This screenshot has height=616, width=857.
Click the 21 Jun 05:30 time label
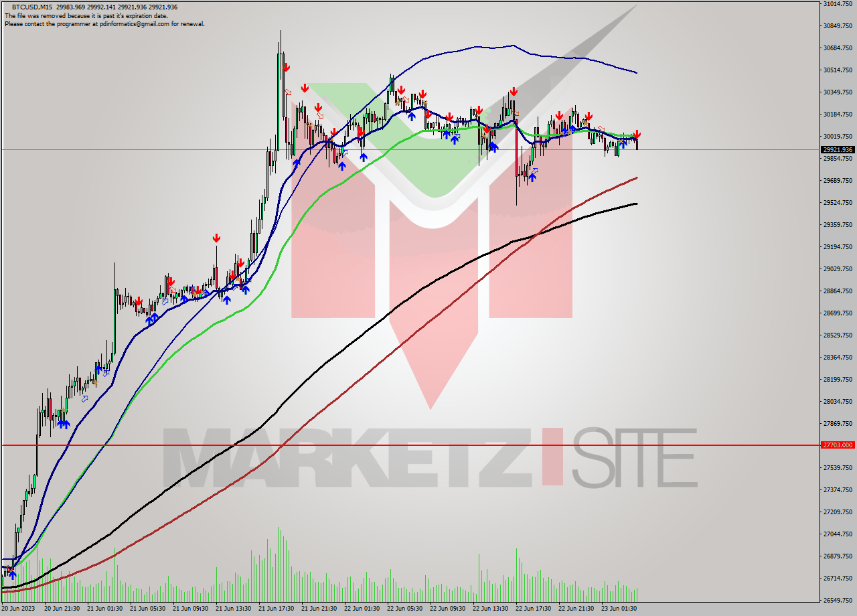(x=147, y=609)
